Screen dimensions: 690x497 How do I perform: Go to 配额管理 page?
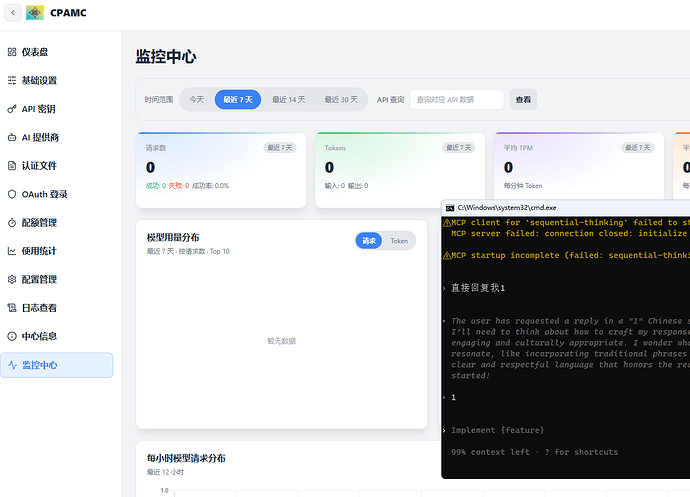click(56, 223)
